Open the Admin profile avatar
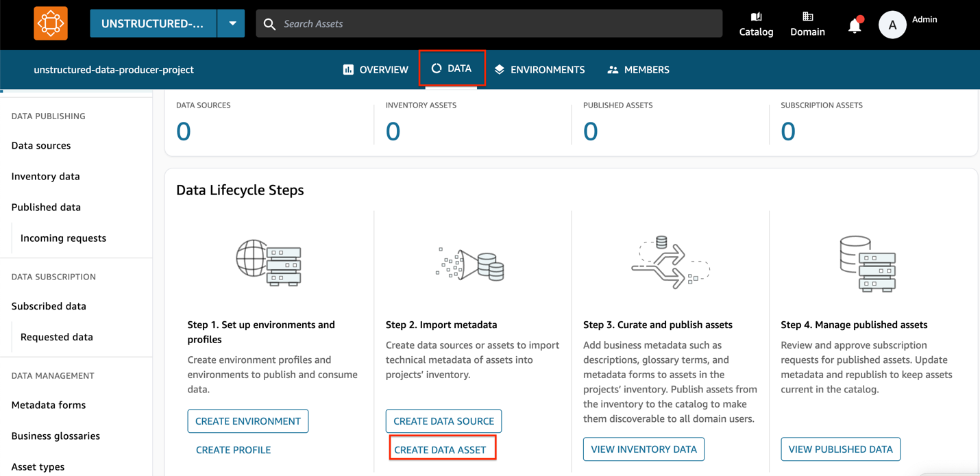This screenshot has width=980, height=476. click(892, 24)
